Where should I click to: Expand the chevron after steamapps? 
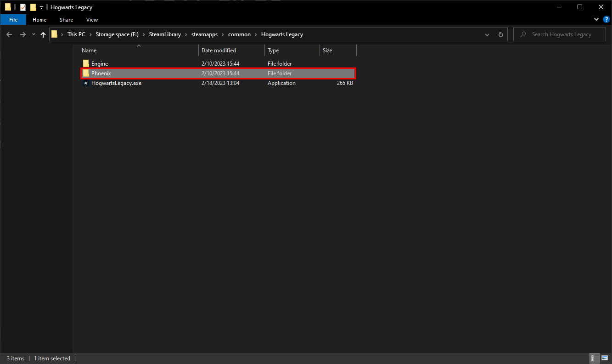point(223,34)
